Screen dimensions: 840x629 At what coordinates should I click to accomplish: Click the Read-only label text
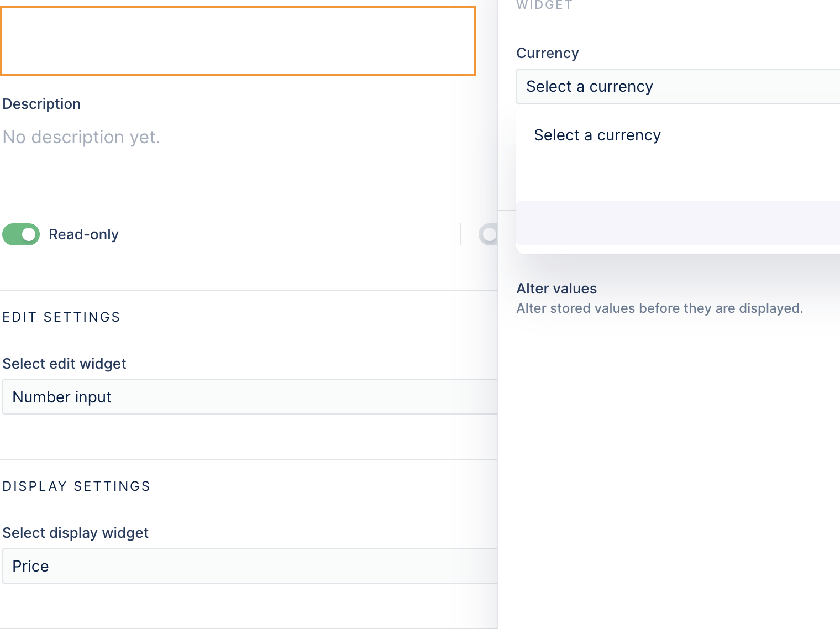click(x=83, y=234)
